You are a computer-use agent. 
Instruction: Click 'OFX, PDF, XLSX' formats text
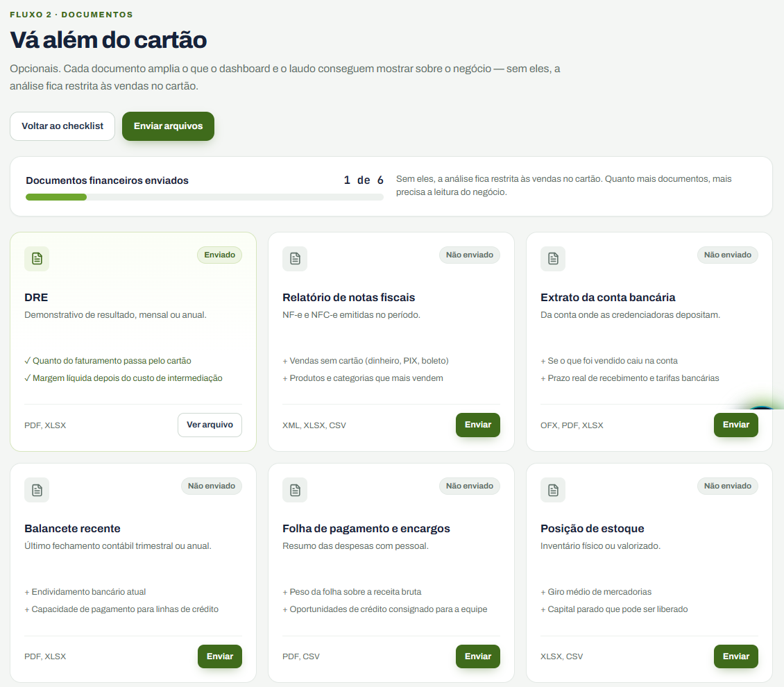point(572,425)
